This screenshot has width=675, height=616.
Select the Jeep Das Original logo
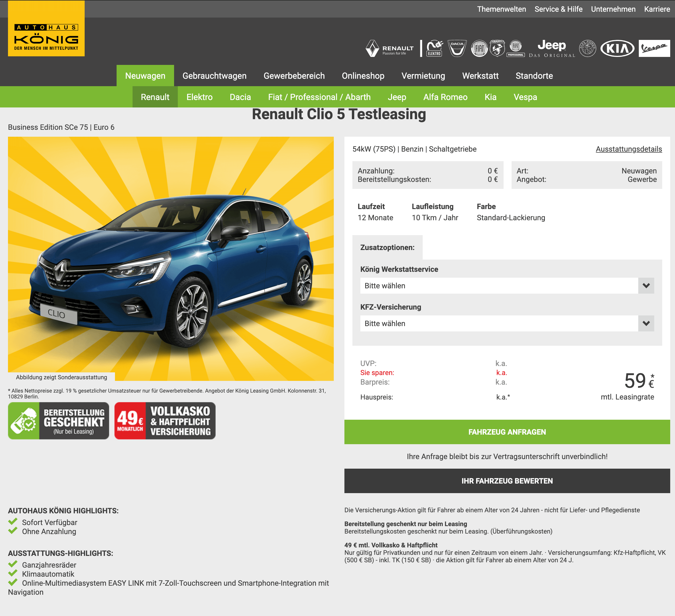point(552,48)
